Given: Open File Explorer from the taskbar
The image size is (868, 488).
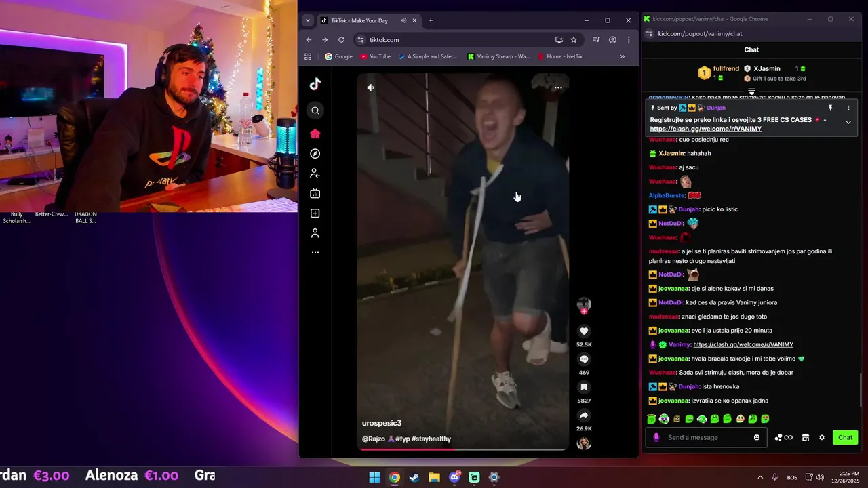Looking at the screenshot, I should (434, 477).
